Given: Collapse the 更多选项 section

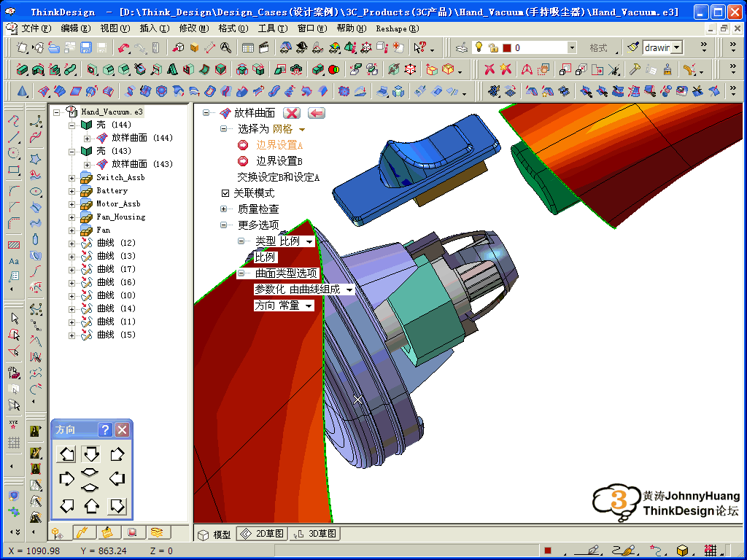Looking at the screenshot, I should tap(223, 225).
